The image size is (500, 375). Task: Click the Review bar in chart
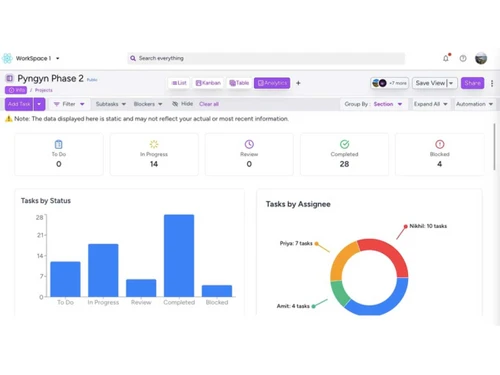(x=141, y=288)
